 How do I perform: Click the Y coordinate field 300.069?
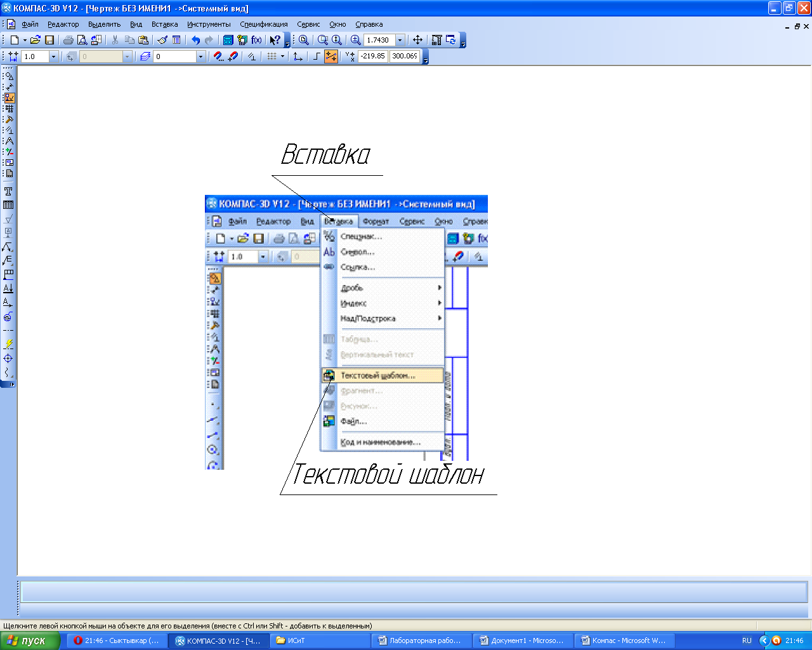(x=405, y=56)
